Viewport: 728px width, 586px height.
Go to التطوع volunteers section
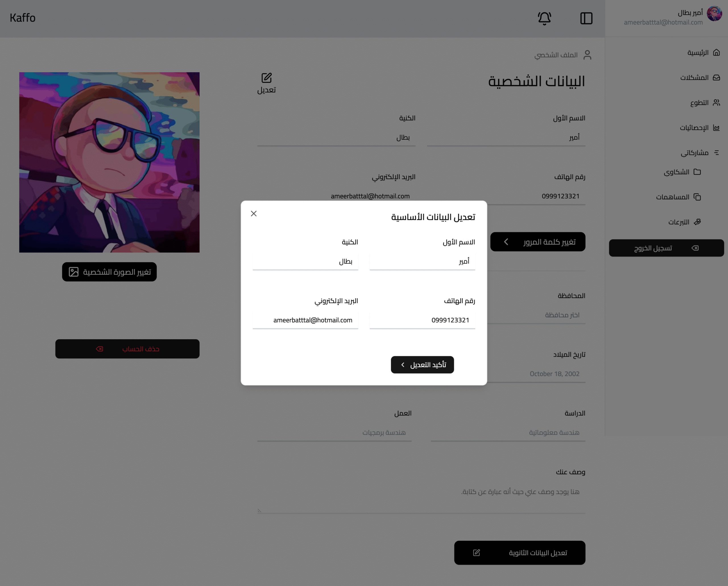tap(705, 103)
